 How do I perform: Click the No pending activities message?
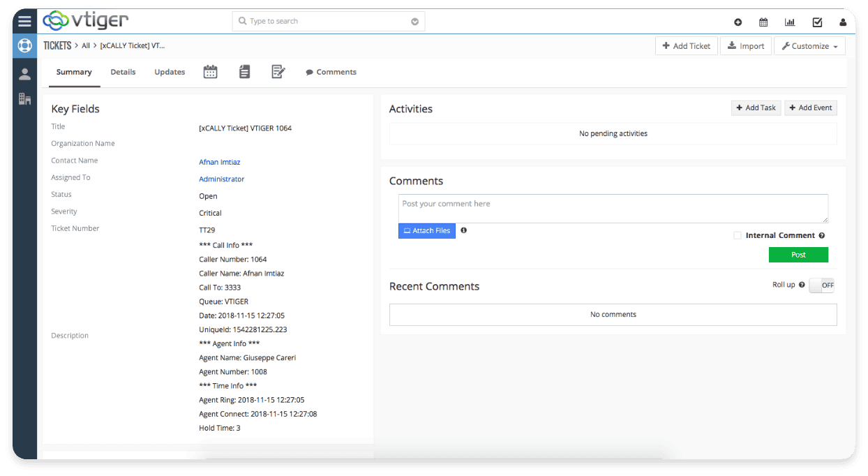click(613, 133)
